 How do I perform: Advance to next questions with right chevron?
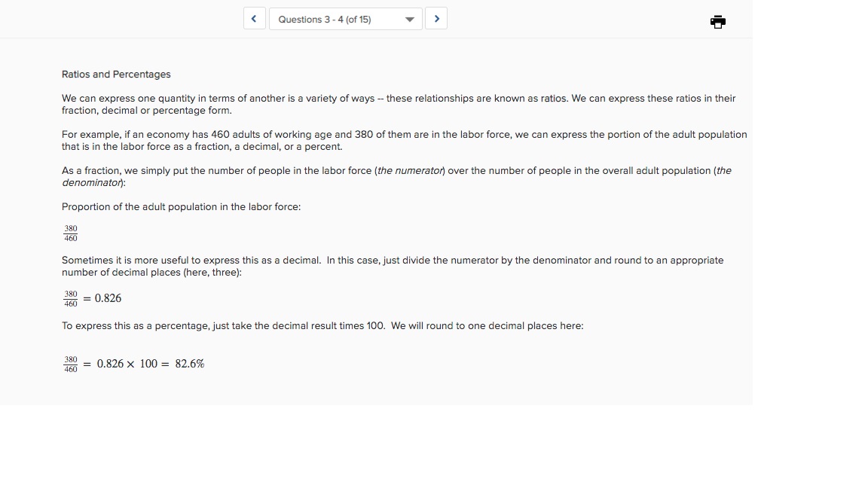click(x=436, y=19)
